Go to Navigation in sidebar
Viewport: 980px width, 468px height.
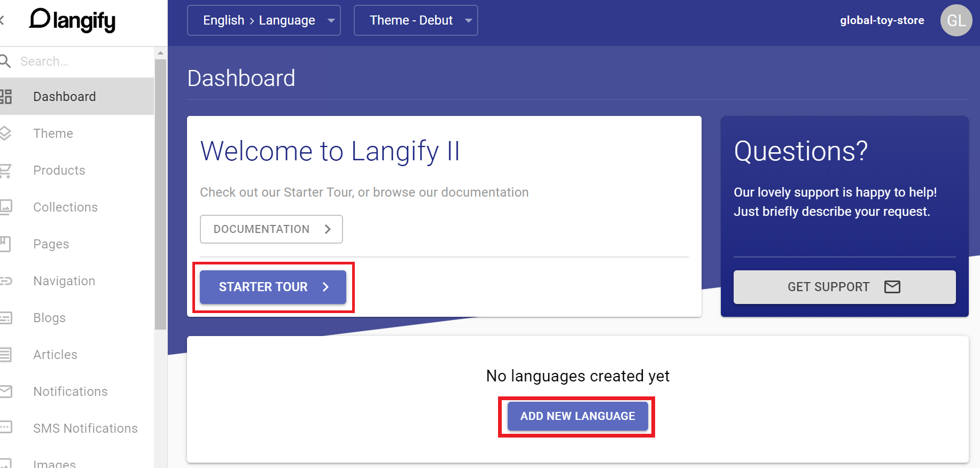(77, 281)
